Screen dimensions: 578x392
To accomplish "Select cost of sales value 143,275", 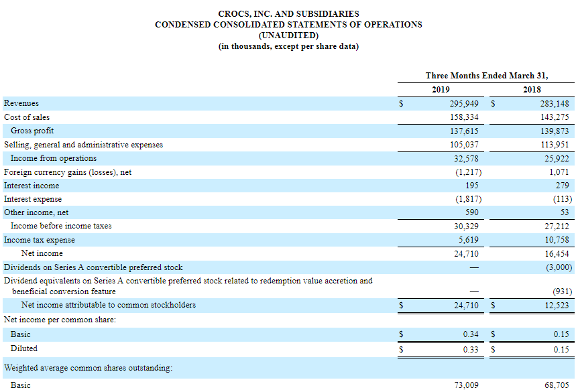I will [555, 117].
